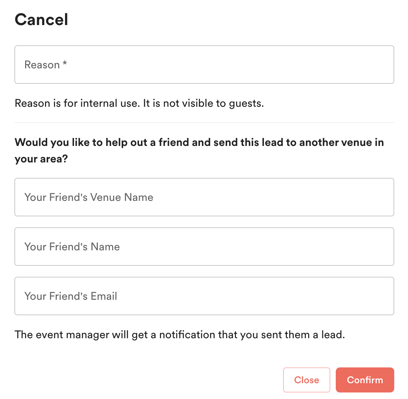Click the Confirm button

pyautogui.click(x=365, y=380)
